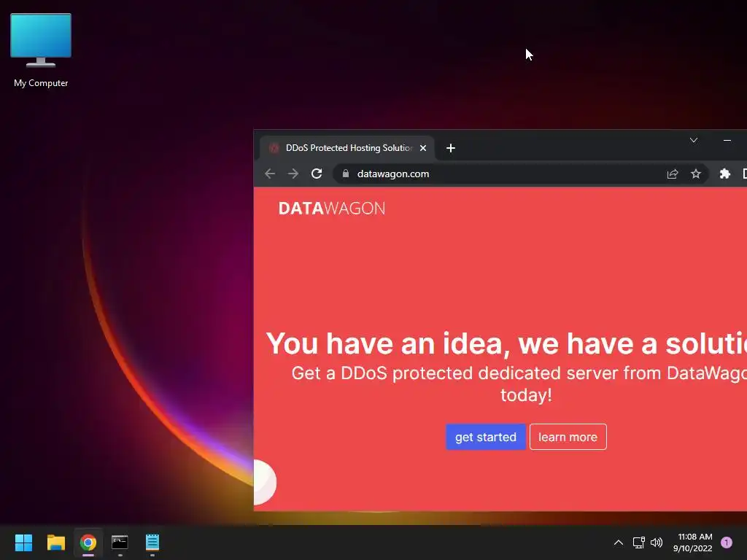Open the notepad taskbar icon
Viewport: 747px width, 560px height.
click(152, 542)
